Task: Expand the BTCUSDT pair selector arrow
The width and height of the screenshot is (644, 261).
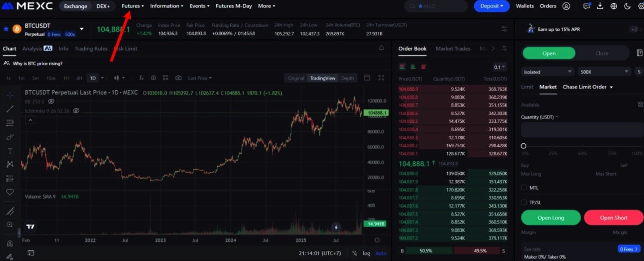Action: pos(82,29)
